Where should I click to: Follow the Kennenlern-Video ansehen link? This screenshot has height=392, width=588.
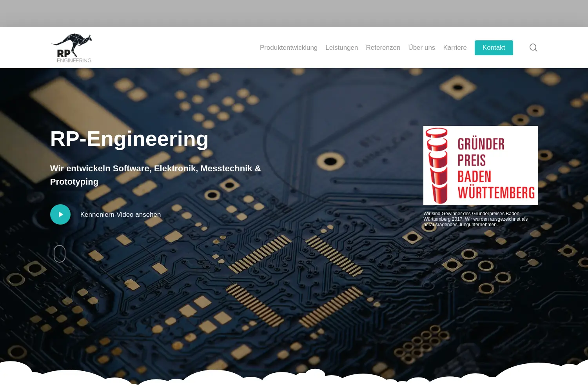pos(120,214)
